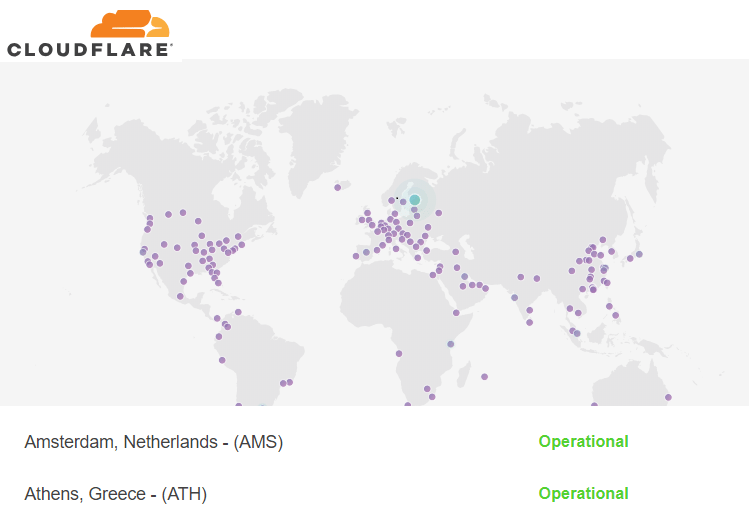The image size is (749, 506).
Task: Click Operational status for Athens
Action: click(x=583, y=493)
